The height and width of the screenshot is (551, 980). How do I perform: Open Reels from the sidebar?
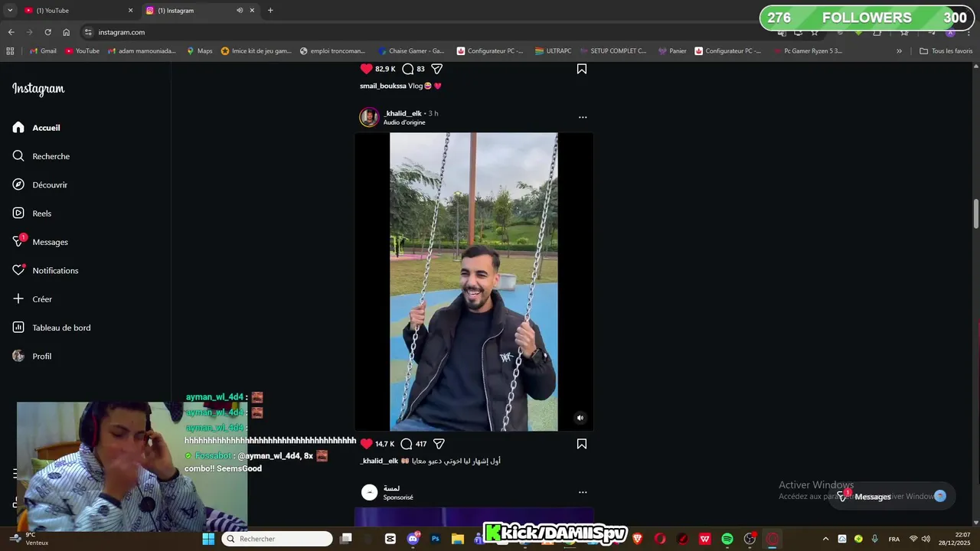pos(31,214)
